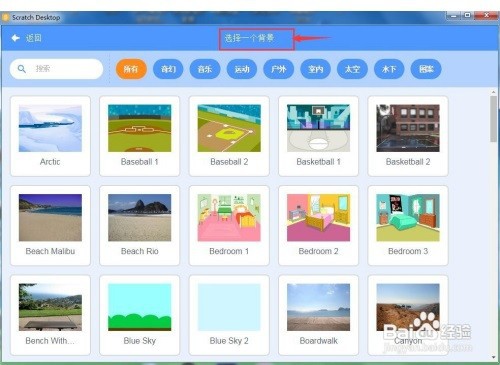Click the search magnifier icon

[22, 69]
